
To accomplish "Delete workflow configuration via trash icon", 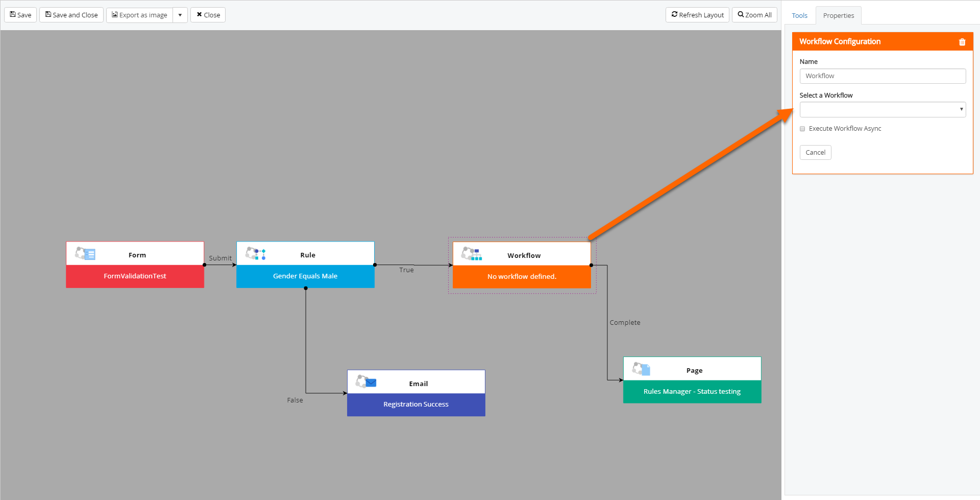I will pos(962,42).
